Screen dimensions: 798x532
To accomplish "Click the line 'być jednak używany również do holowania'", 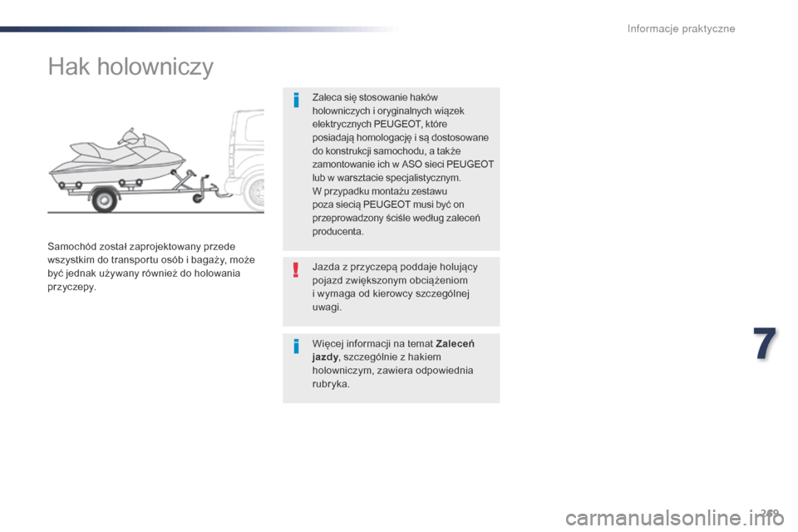I will click(144, 273).
